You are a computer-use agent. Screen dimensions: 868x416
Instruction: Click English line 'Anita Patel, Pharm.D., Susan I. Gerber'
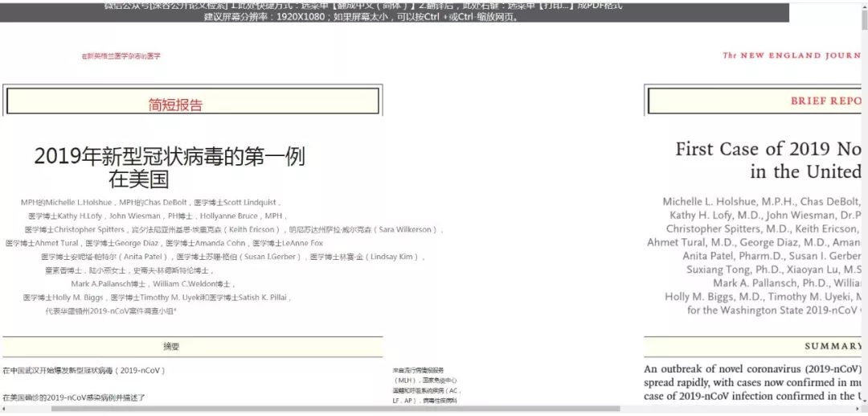click(x=772, y=256)
